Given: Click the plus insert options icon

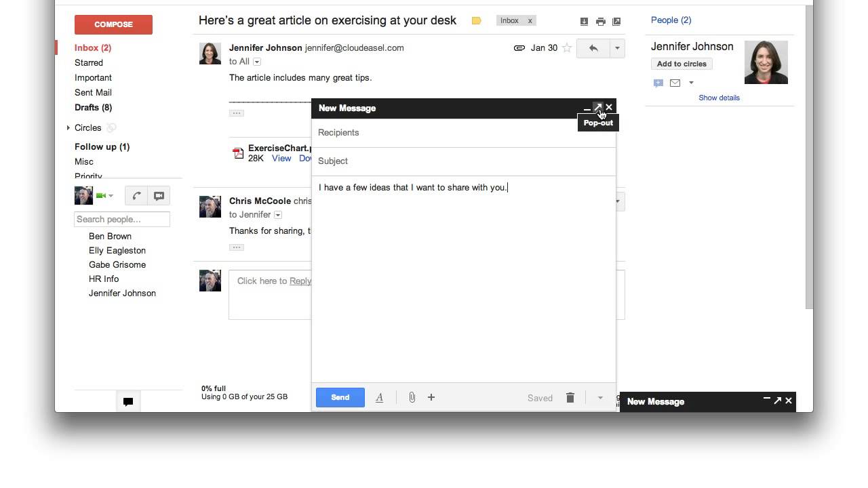Looking at the screenshot, I should 431,398.
